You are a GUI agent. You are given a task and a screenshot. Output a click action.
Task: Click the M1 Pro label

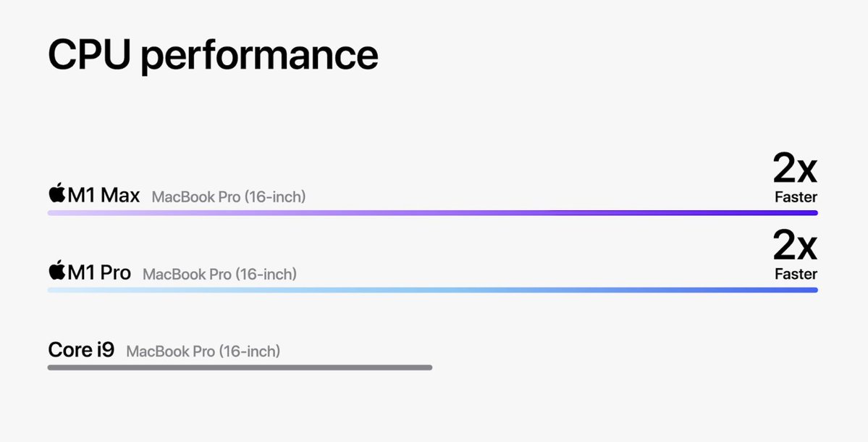[x=99, y=272]
